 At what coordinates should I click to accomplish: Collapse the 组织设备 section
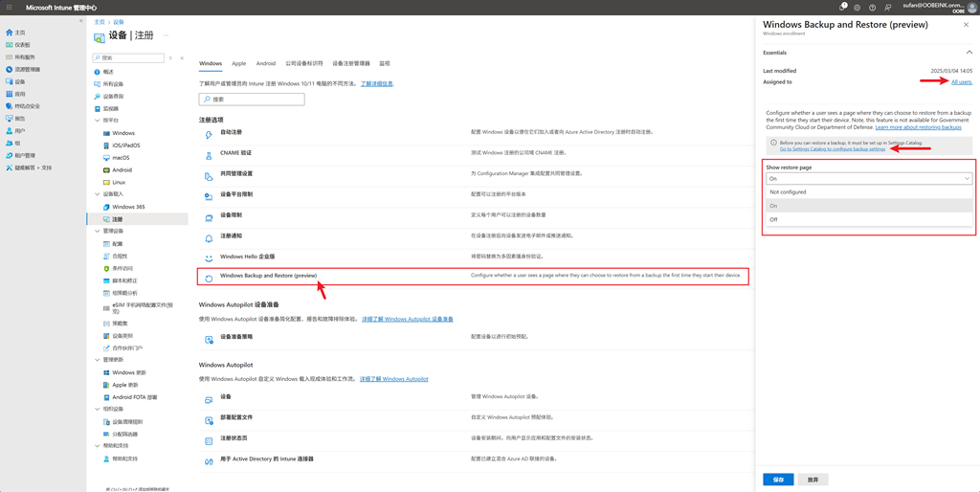click(97, 410)
